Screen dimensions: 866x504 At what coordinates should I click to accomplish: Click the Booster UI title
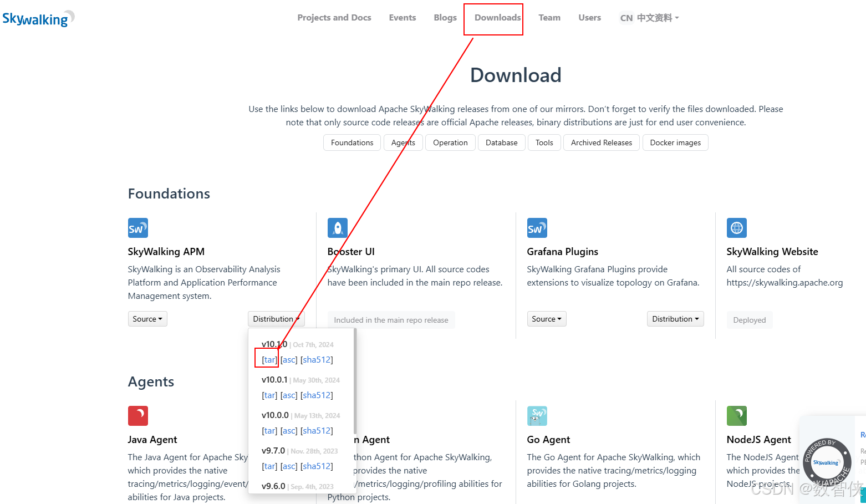(x=351, y=252)
